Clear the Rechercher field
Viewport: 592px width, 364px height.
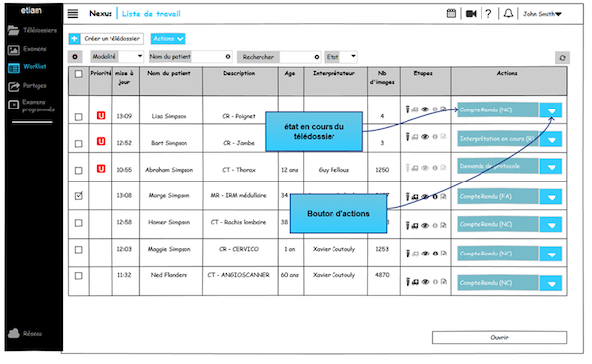pyautogui.click(x=317, y=57)
